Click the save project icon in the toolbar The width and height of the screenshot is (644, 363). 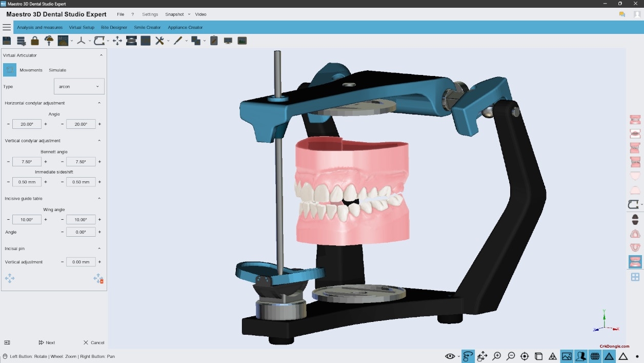7,41
